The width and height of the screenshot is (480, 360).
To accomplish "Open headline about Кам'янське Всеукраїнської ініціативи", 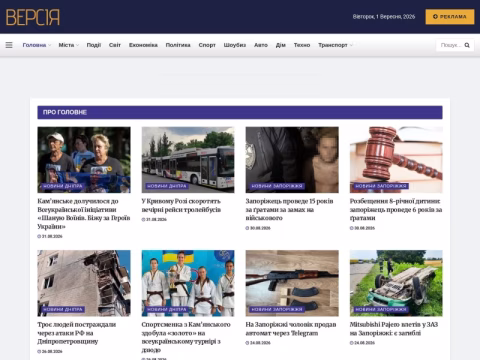I will tap(84, 214).
